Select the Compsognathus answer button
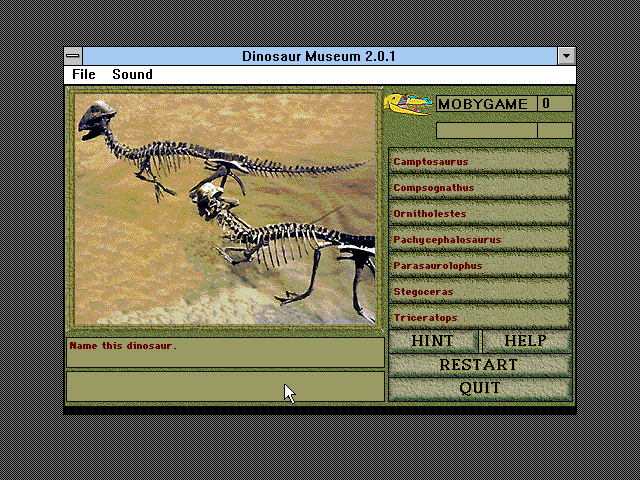This screenshot has width=640, height=480. tap(480, 187)
